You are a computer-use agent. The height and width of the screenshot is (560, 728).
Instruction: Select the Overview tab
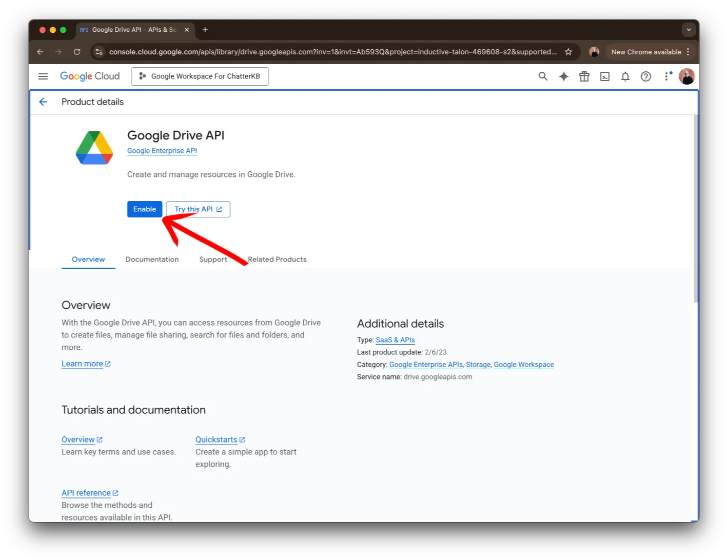pyautogui.click(x=88, y=259)
